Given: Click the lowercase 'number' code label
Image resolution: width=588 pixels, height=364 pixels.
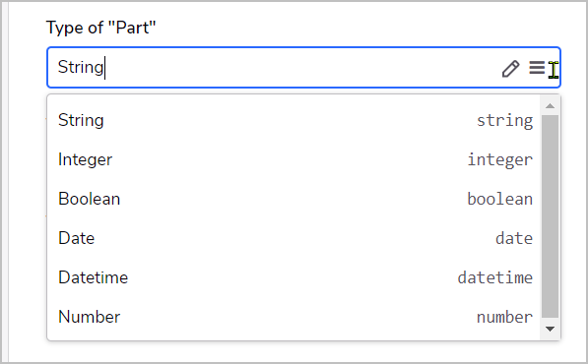Looking at the screenshot, I should tap(504, 317).
